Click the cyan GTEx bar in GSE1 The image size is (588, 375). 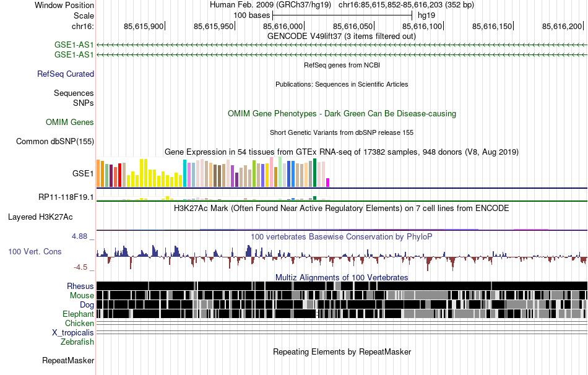click(184, 173)
